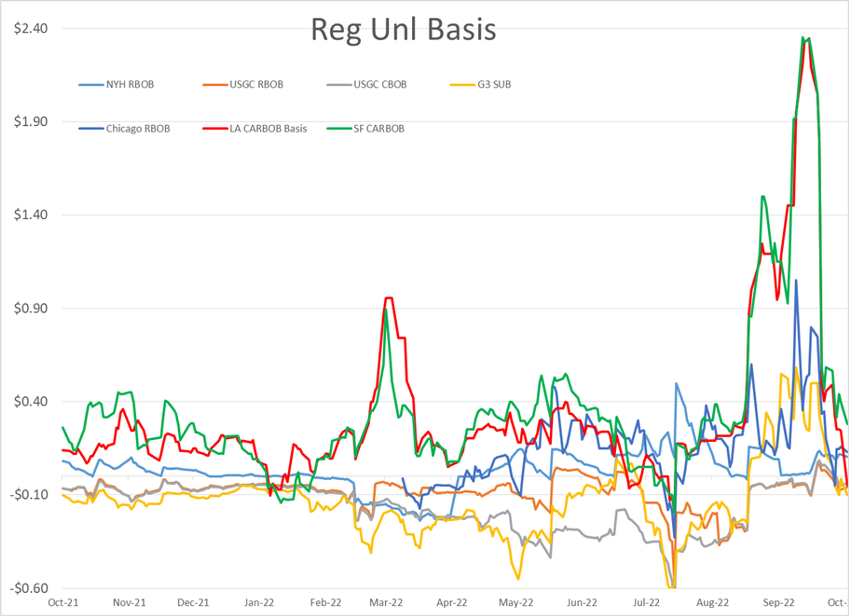Click the Jan-22 x-axis label
The width and height of the screenshot is (849, 616).
click(259, 603)
